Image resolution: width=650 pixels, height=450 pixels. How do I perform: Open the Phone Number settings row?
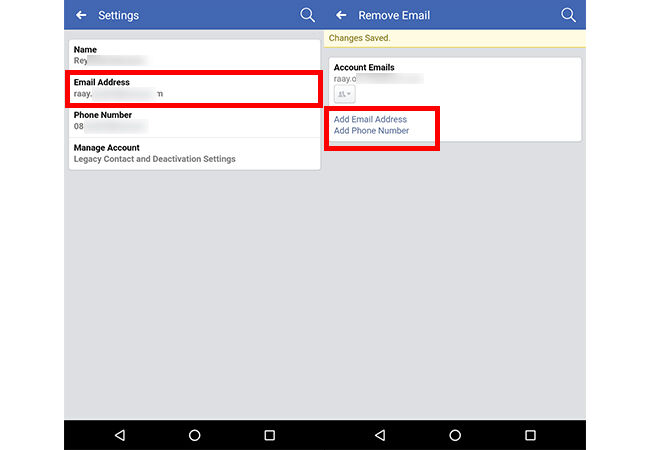pos(194,121)
